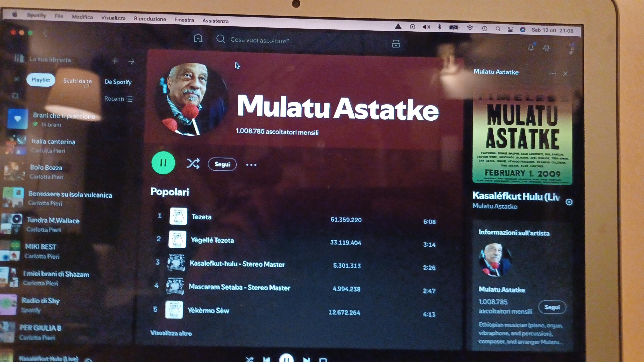This screenshot has height=362, width=644.
Task: Open Friend Activity icon
Action: click(x=546, y=48)
